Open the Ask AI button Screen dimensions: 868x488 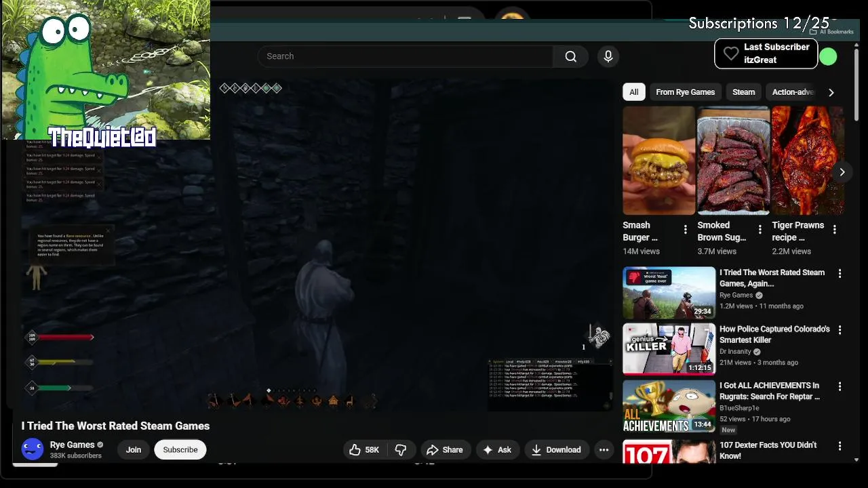pos(497,449)
